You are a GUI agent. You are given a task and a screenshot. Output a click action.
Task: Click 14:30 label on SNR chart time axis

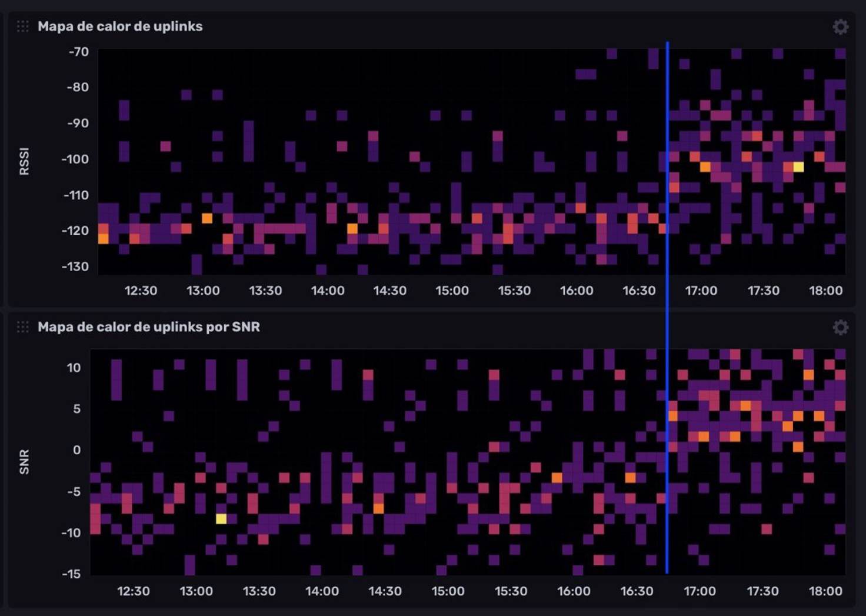point(385,591)
